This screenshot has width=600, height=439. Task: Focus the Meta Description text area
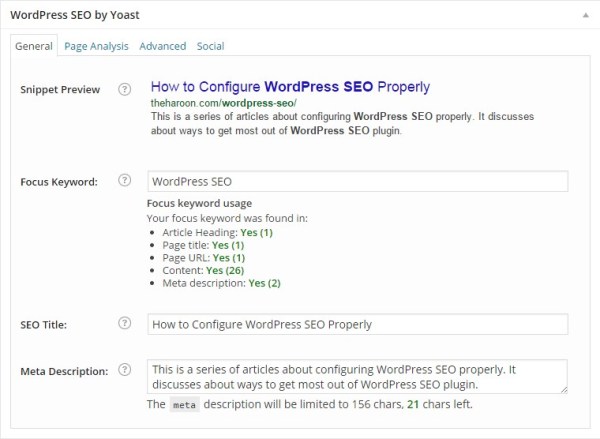(x=357, y=377)
